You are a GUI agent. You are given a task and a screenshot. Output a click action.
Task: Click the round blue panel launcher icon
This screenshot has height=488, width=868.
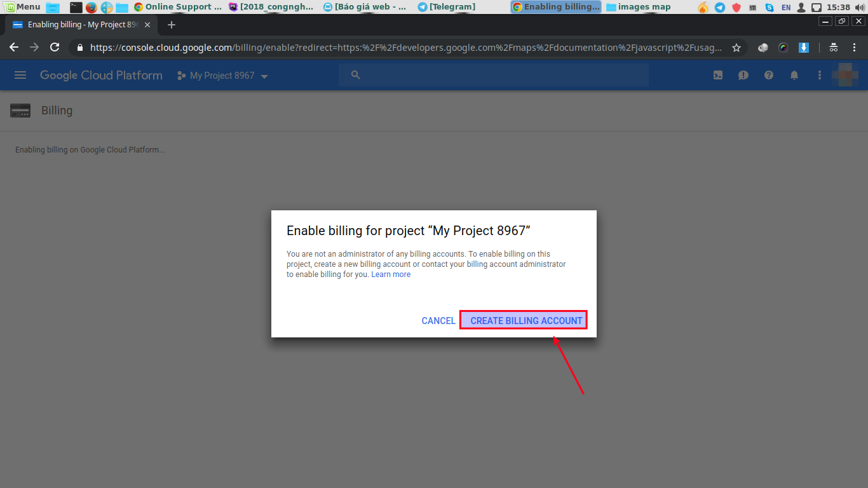tap(107, 8)
